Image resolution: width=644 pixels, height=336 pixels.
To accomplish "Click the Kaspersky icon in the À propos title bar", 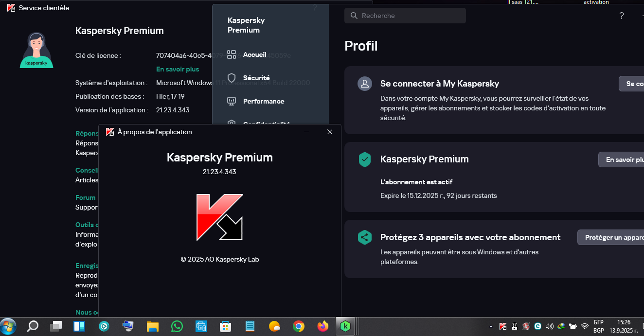I will 110,132.
